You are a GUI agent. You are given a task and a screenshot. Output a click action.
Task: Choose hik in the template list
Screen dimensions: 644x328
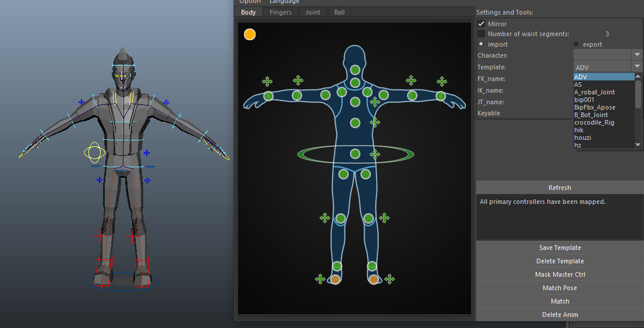604,130
